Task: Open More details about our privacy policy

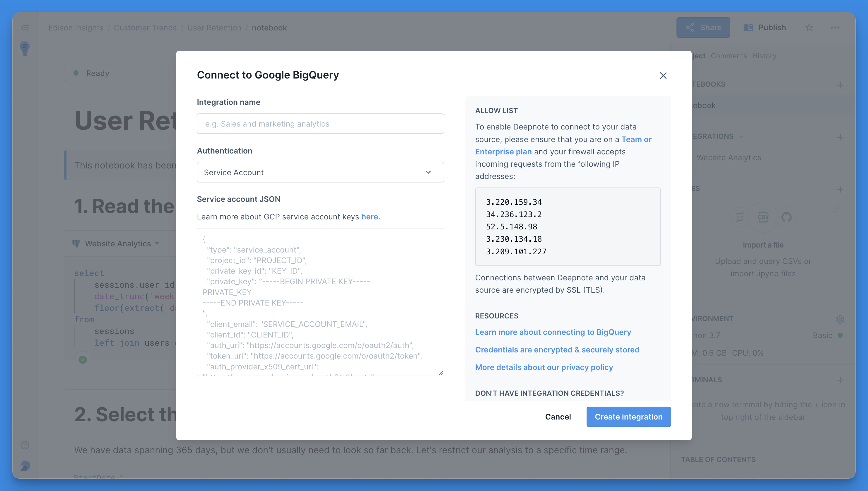Action: [x=544, y=367]
